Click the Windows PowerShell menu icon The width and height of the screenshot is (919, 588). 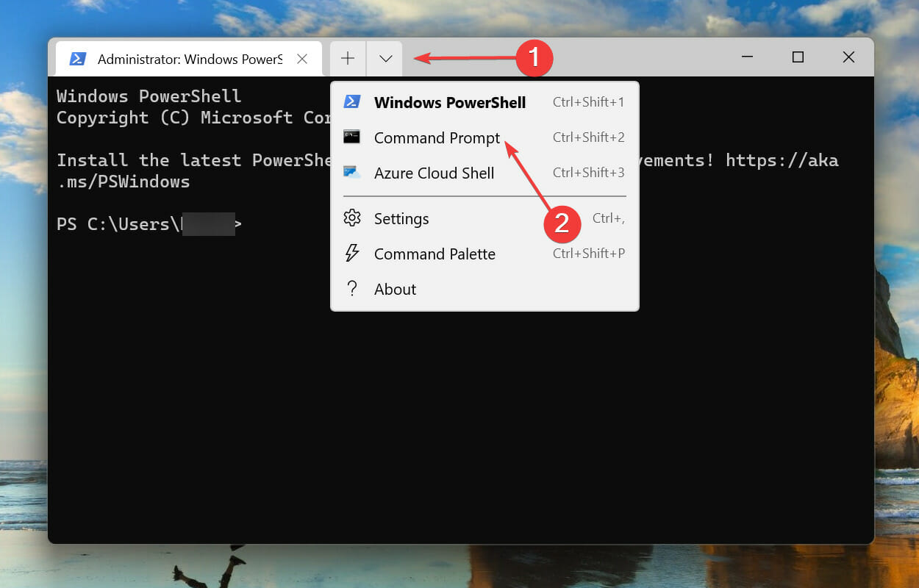352,101
